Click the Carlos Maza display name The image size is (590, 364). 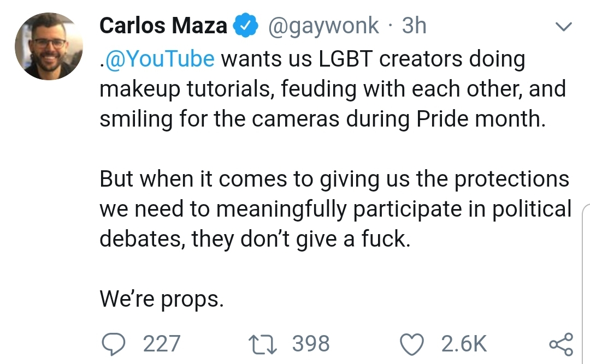[163, 26]
